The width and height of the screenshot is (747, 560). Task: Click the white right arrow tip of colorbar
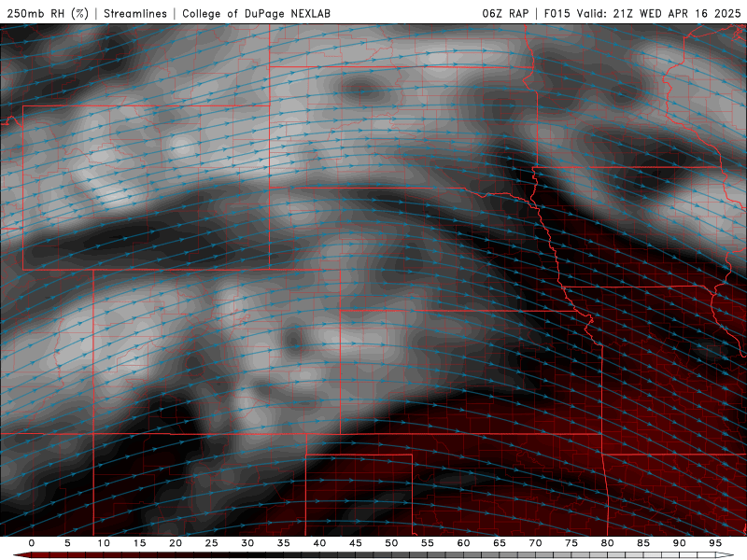coord(725,555)
